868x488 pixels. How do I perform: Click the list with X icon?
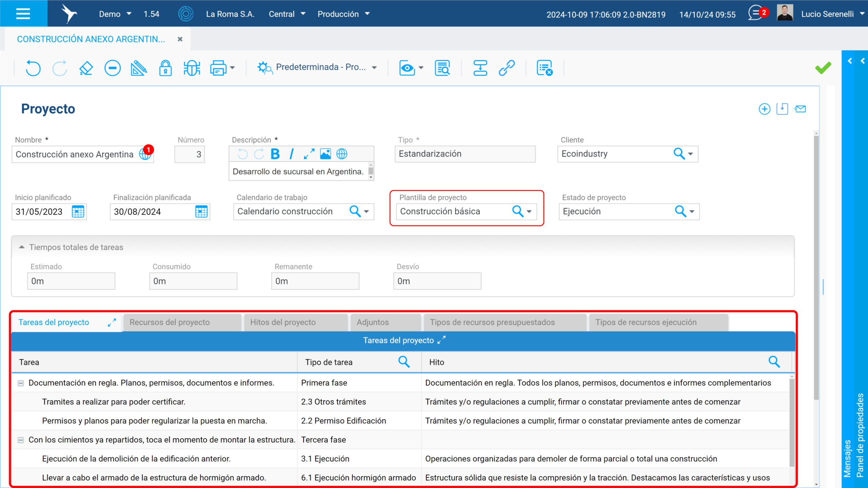(545, 68)
